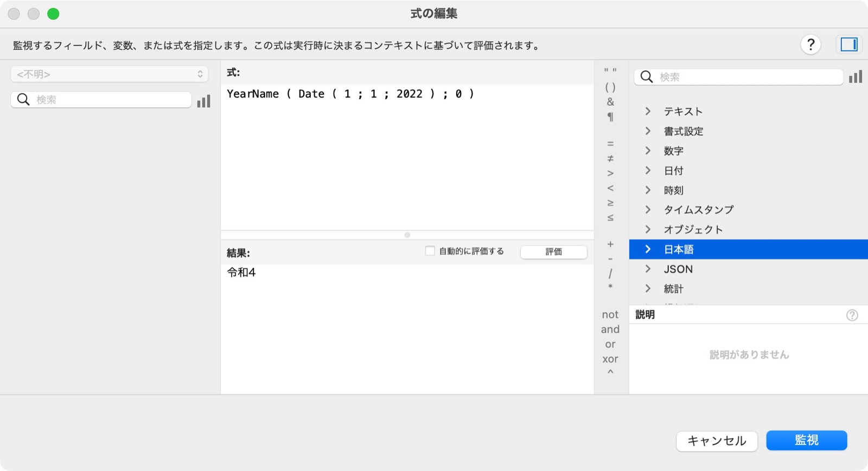868x471 pixels.
Task: Click the help question mark button
Action: 810,44
